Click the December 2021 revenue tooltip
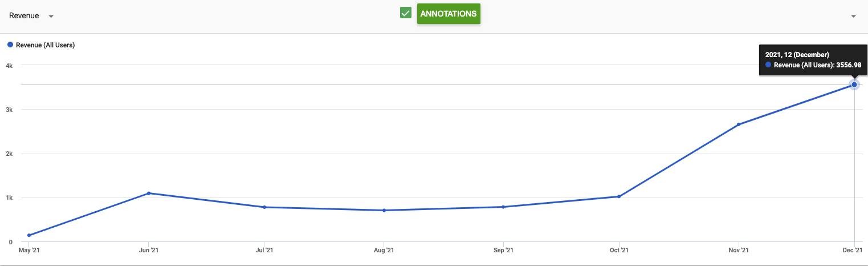This screenshot has height=266, width=868. tap(813, 60)
